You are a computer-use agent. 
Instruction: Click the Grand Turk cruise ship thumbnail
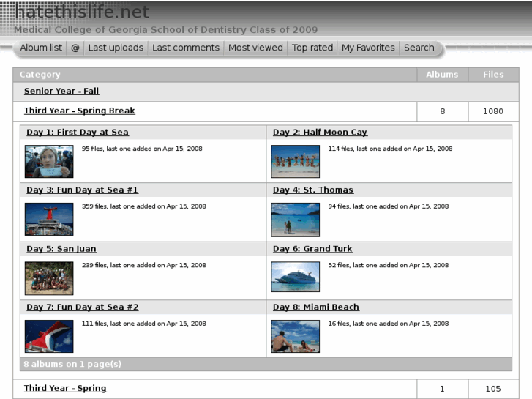coord(296,277)
